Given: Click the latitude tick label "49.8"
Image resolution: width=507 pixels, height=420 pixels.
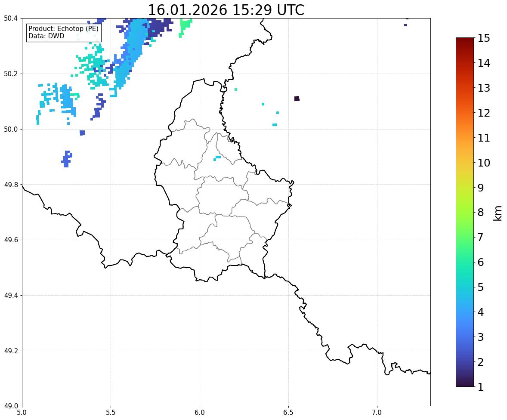Looking at the screenshot, I should [11, 185].
